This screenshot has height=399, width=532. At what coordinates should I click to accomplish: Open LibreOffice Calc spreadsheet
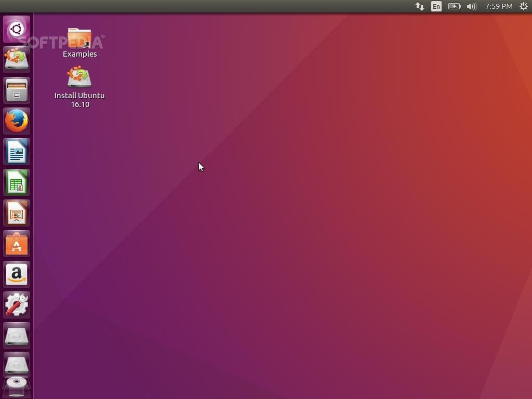[17, 182]
